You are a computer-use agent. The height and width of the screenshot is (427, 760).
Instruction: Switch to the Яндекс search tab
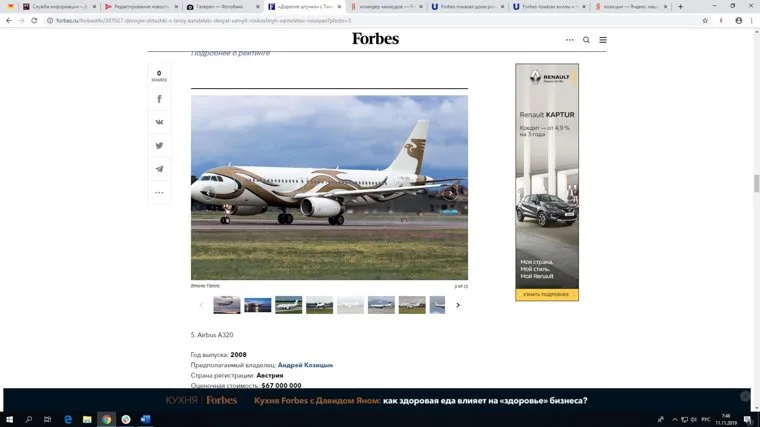632,7
